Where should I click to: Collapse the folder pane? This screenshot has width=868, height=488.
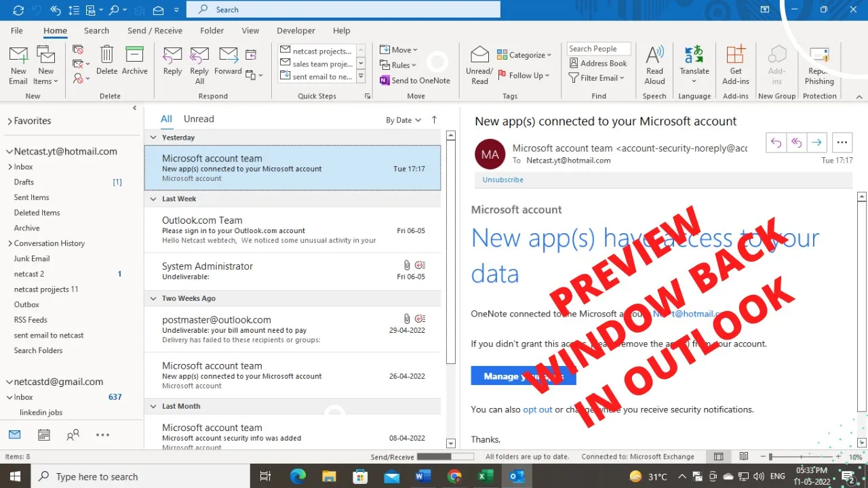[x=134, y=108]
